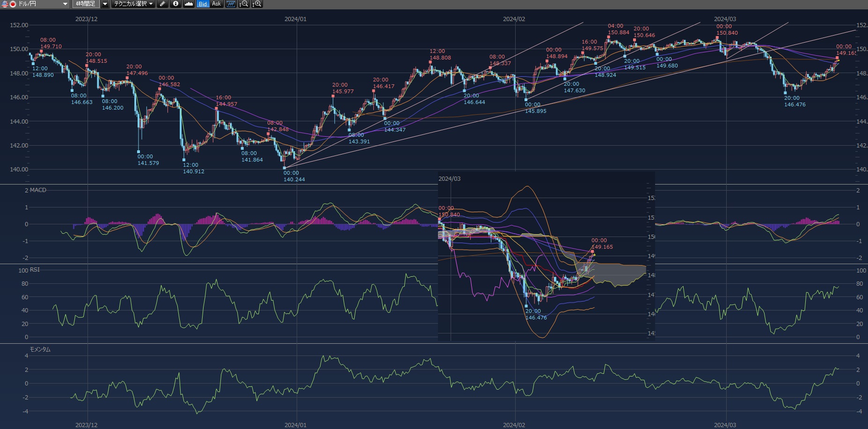This screenshot has height=429, width=868.
Task: Click the RSI indicator label
Action: point(35,270)
